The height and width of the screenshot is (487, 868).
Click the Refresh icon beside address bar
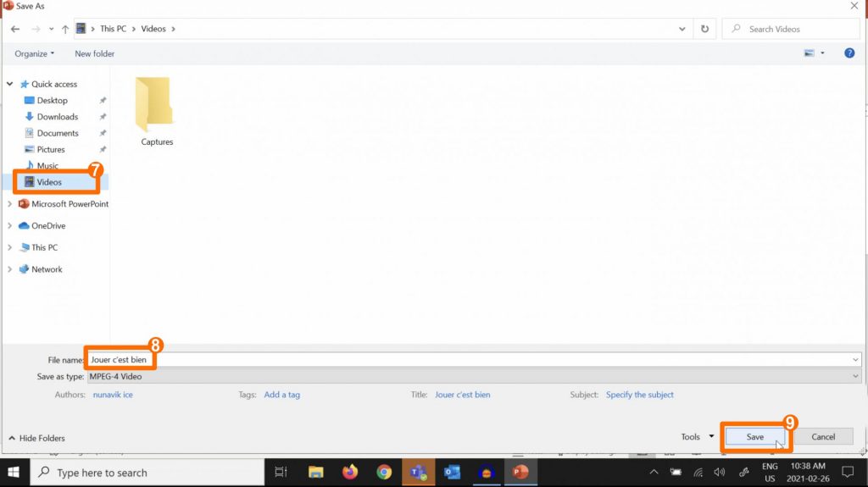coord(704,29)
